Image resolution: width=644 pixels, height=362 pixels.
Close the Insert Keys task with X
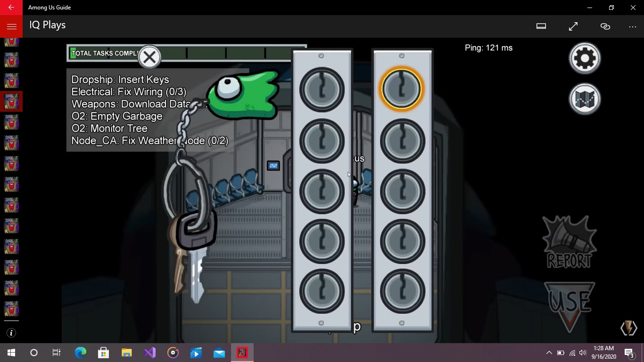pyautogui.click(x=149, y=58)
